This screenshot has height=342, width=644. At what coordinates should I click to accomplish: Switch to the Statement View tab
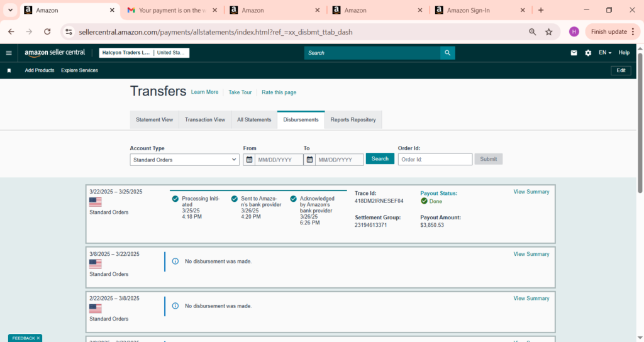154,119
